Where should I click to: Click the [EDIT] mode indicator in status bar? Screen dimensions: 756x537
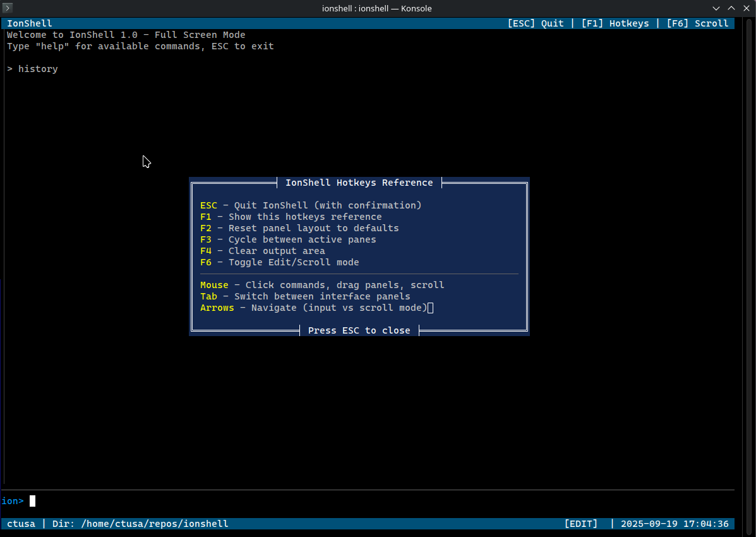pyautogui.click(x=580, y=524)
